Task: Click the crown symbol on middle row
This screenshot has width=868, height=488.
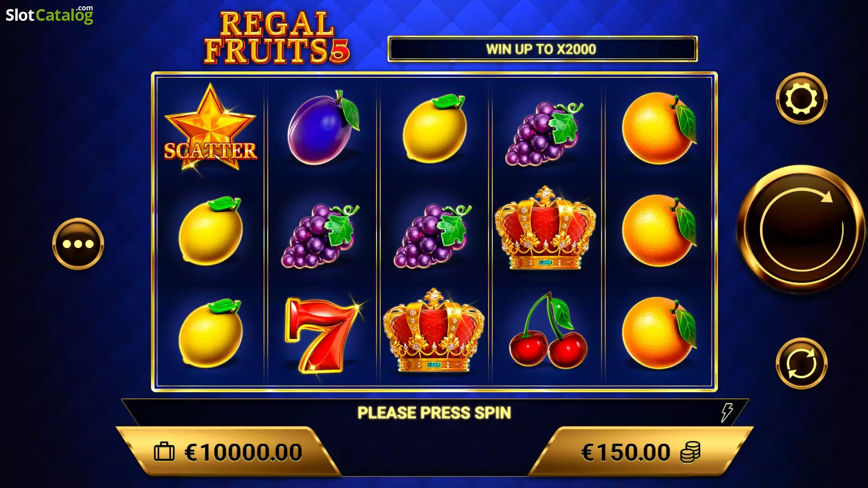Action: 545,228
